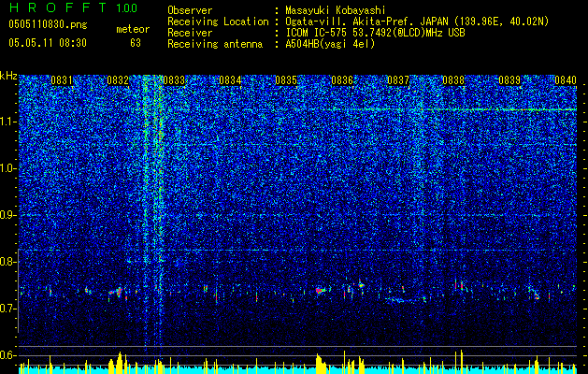Click the 0832 time marker
The image size is (588, 374).
click(x=118, y=80)
